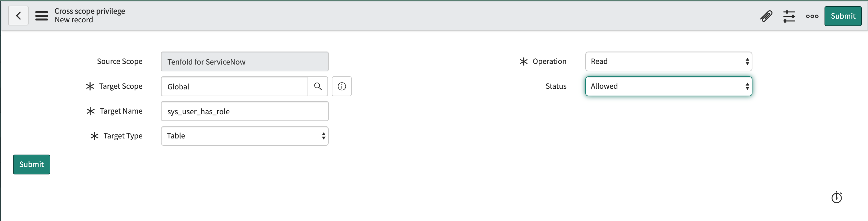The height and width of the screenshot is (221, 868).
Task: Open the form hamburger context menu
Action: tap(41, 16)
